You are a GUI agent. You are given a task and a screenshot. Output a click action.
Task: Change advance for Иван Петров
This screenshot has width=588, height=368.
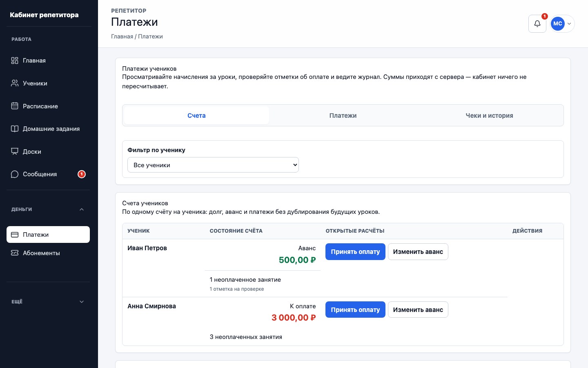pos(418,252)
